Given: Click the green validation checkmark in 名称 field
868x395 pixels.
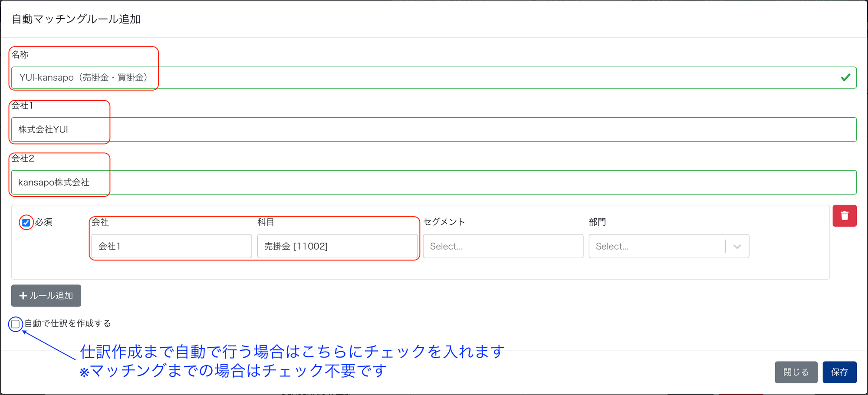Looking at the screenshot, I should tap(845, 78).
